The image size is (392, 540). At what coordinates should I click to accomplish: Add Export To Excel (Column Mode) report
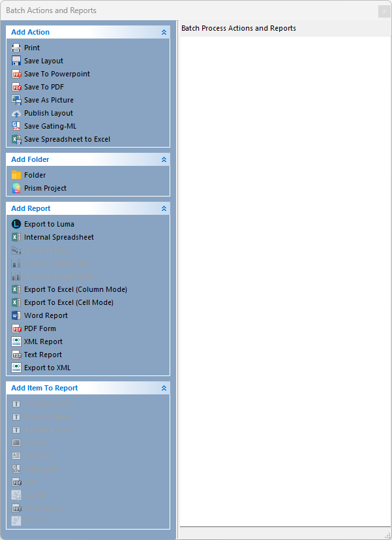pos(69,289)
